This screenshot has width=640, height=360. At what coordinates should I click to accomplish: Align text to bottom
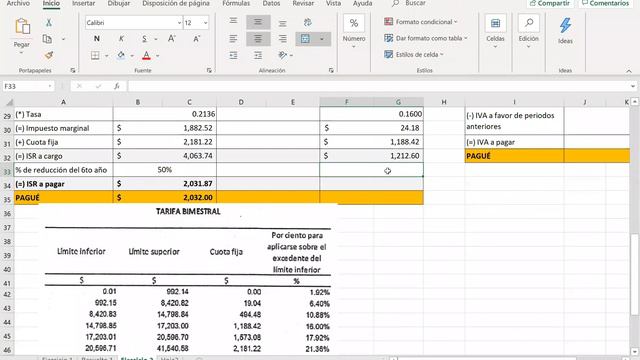(x=282, y=23)
